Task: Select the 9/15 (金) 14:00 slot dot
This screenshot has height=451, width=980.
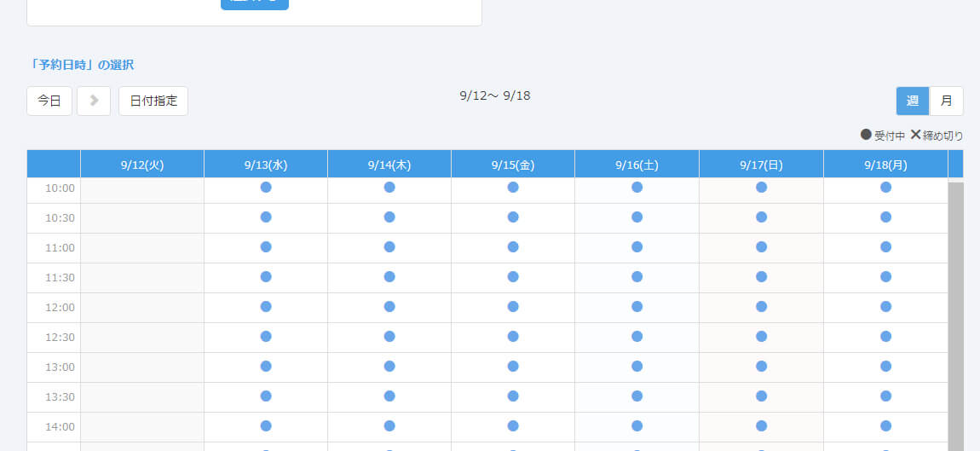Action: click(x=513, y=426)
